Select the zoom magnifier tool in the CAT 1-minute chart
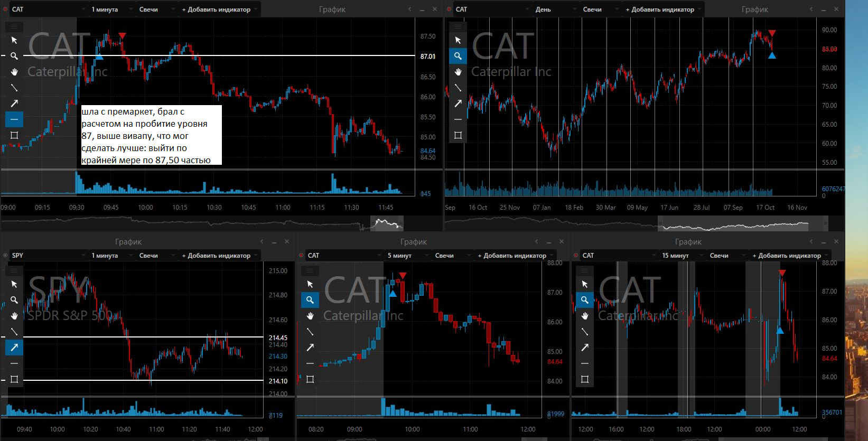Screen dimensions: 868x441 tap(14, 56)
